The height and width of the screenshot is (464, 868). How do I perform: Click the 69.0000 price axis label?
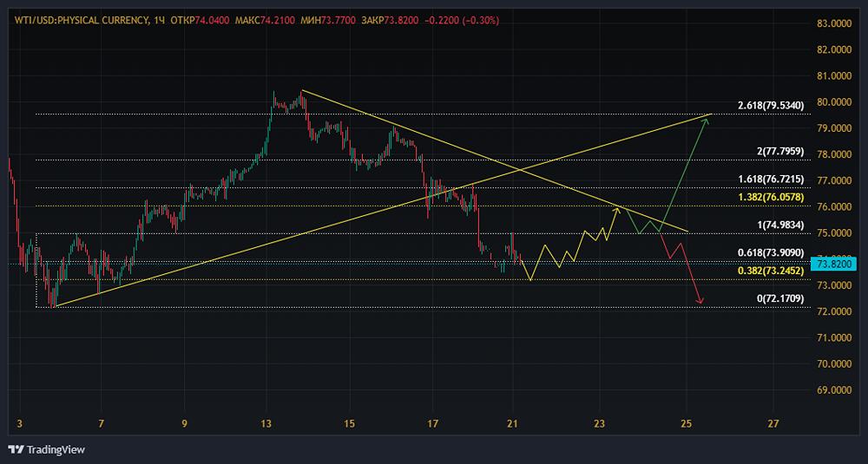[834, 390]
